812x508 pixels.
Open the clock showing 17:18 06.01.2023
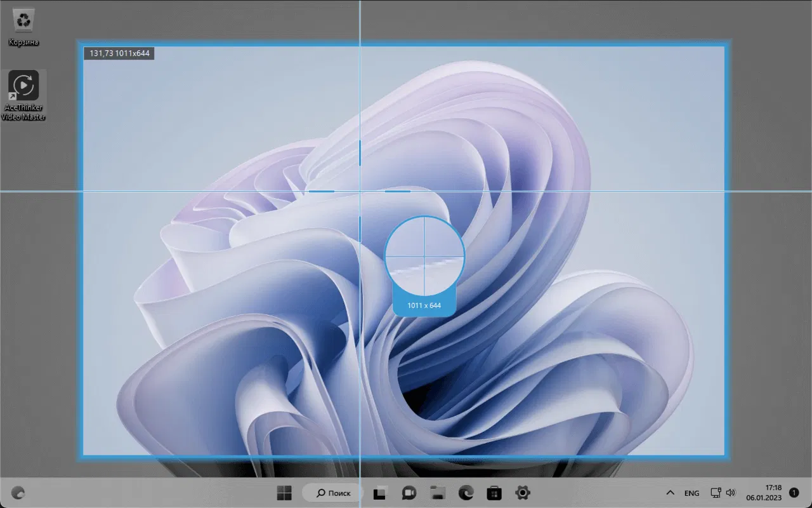pyautogui.click(x=763, y=493)
